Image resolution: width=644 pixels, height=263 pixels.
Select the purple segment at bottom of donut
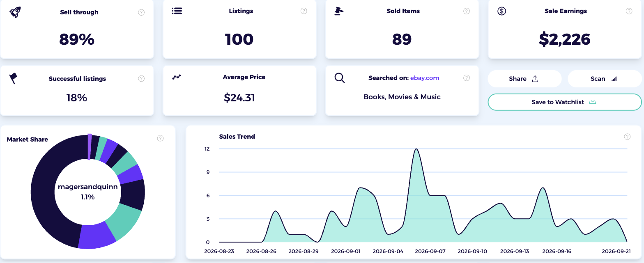pos(97,236)
